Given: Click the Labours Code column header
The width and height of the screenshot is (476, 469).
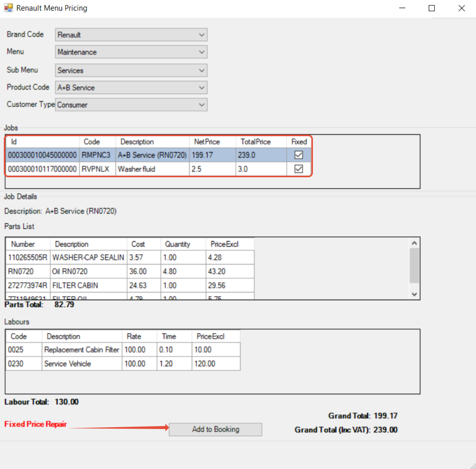Looking at the screenshot, I should (24, 337).
